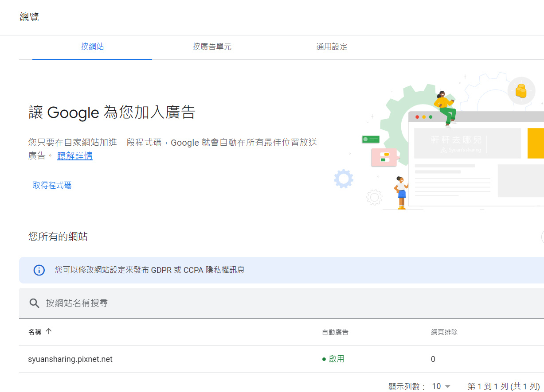Sort by the 名稱 column arrow

tap(49, 331)
